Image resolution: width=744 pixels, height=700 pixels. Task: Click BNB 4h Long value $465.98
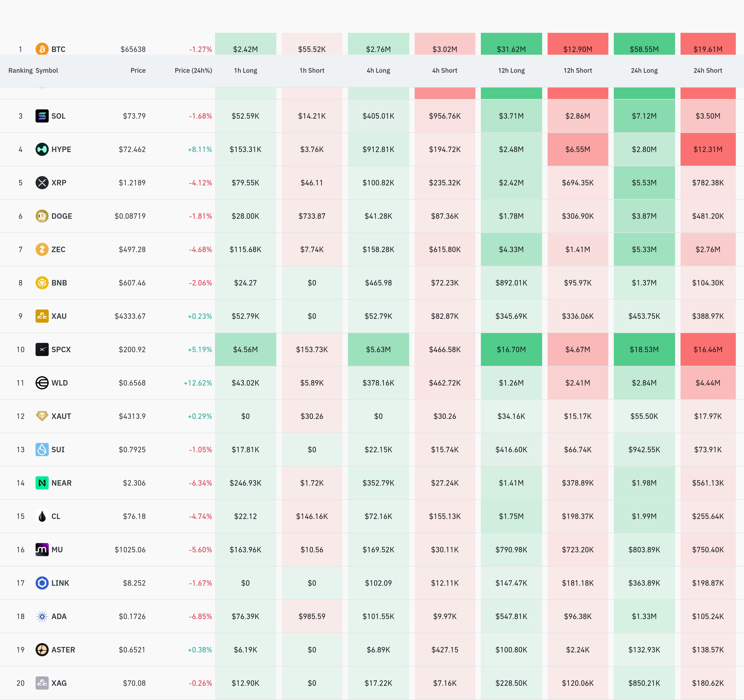click(x=378, y=282)
